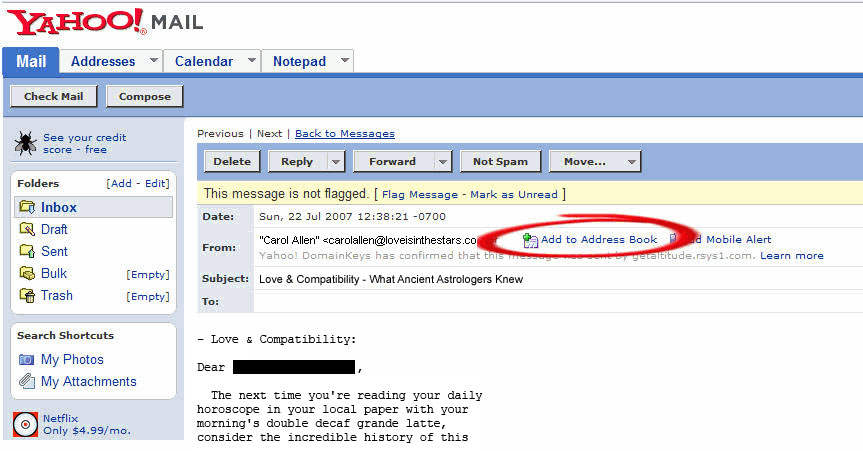Screen dimensions: 863x451
Task: Click Add folder link
Action: [121, 183]
